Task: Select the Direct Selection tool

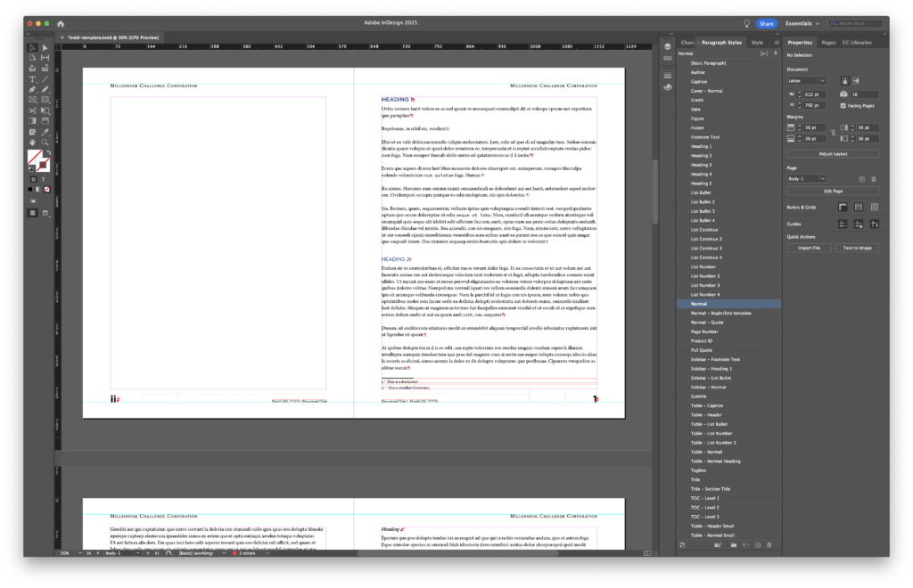Action: coord(45,48)
